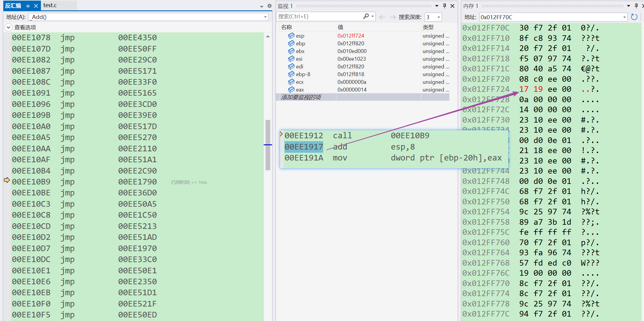Sort by the Value column header

click(x=379, y=27)
